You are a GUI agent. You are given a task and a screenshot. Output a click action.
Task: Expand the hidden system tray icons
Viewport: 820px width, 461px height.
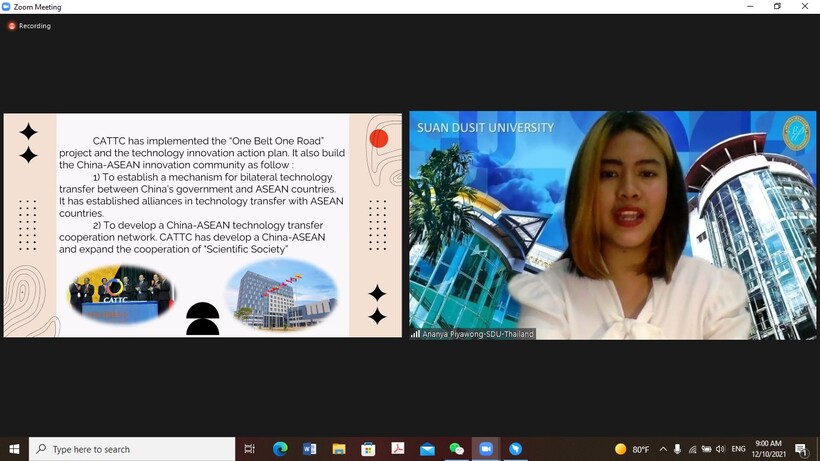click(663, 449)
